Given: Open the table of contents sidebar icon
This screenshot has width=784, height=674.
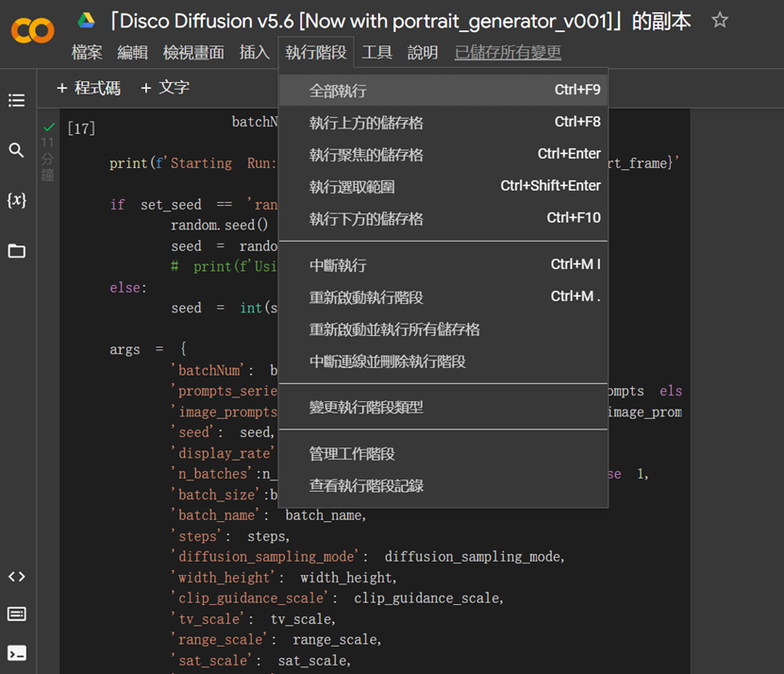Looking at the screenshot, I should (16, 100).
